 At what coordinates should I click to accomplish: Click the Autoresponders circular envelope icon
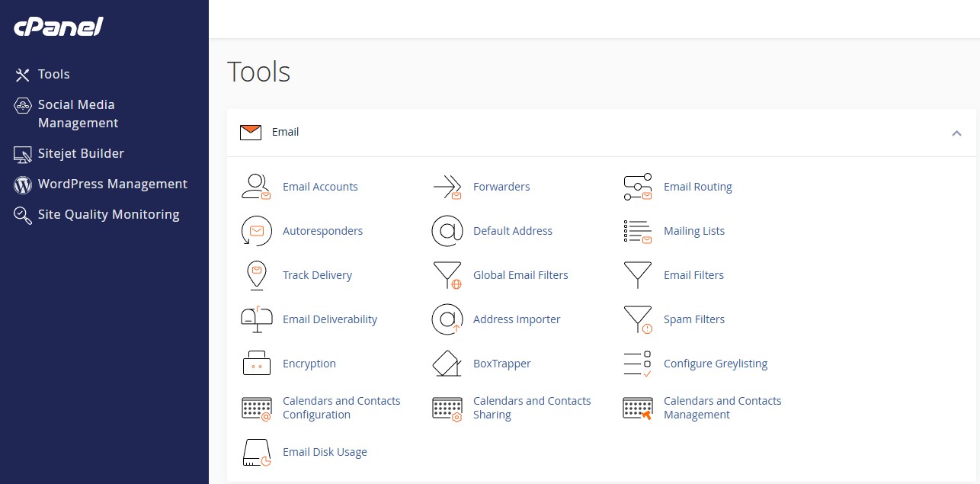pos(256,231)
